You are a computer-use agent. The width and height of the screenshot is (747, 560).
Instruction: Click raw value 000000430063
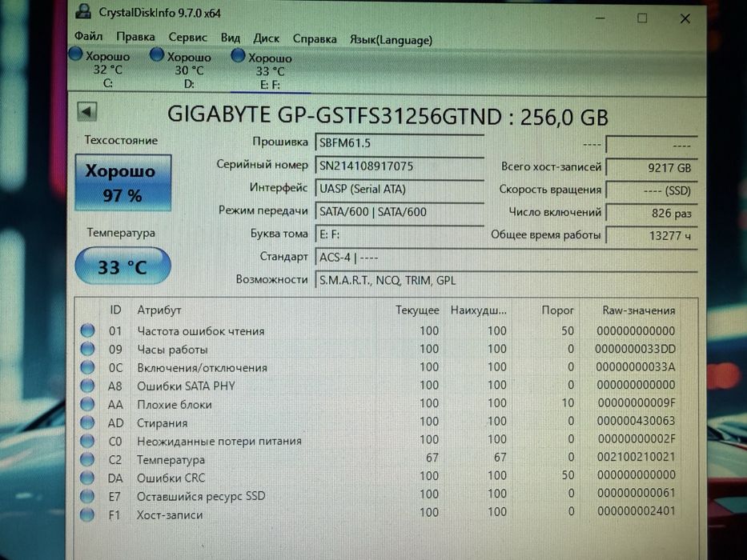click(x=636, y=421)
